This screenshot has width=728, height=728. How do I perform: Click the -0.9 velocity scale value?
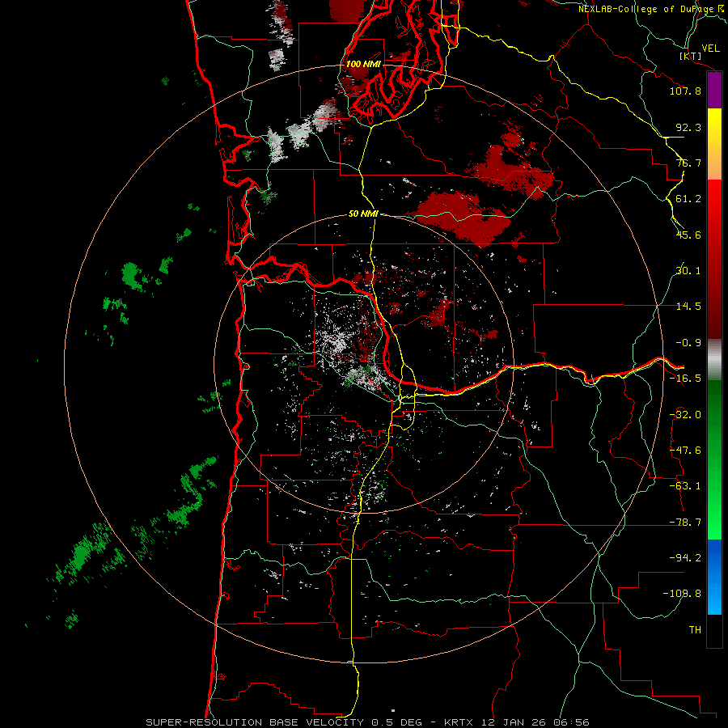[x=688, y=343]
